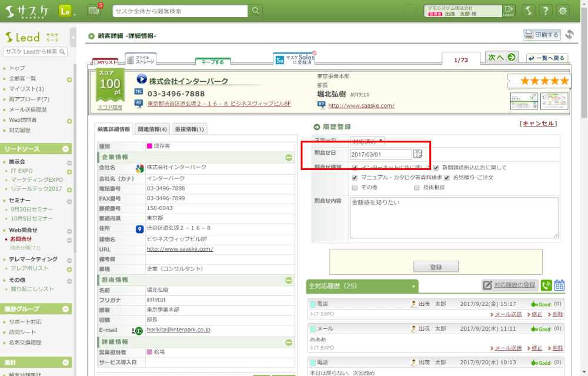Check the その他 checkbox
The height and width of the screenshot is (376, 588).
[355, 187]
